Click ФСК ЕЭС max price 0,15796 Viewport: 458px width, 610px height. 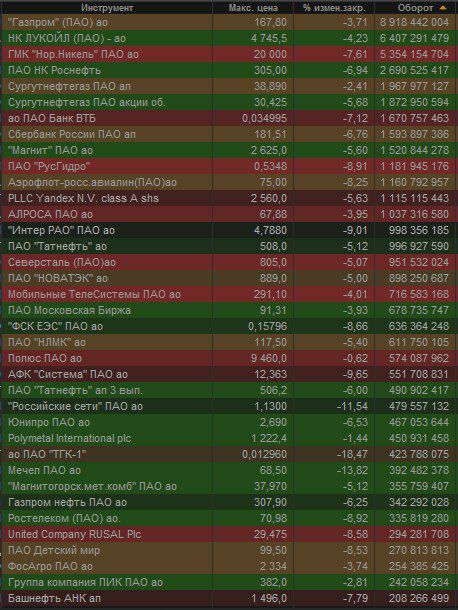point(268,326)
